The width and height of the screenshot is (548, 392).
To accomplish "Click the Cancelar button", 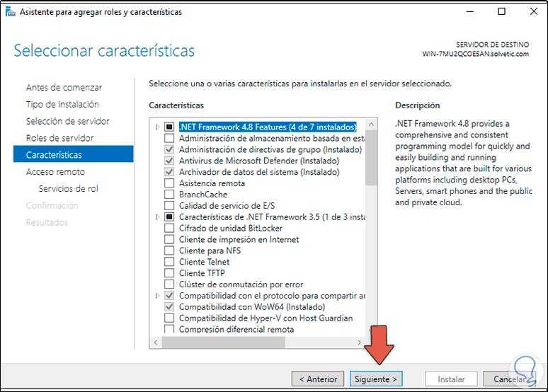I will (x=510, y=379).
